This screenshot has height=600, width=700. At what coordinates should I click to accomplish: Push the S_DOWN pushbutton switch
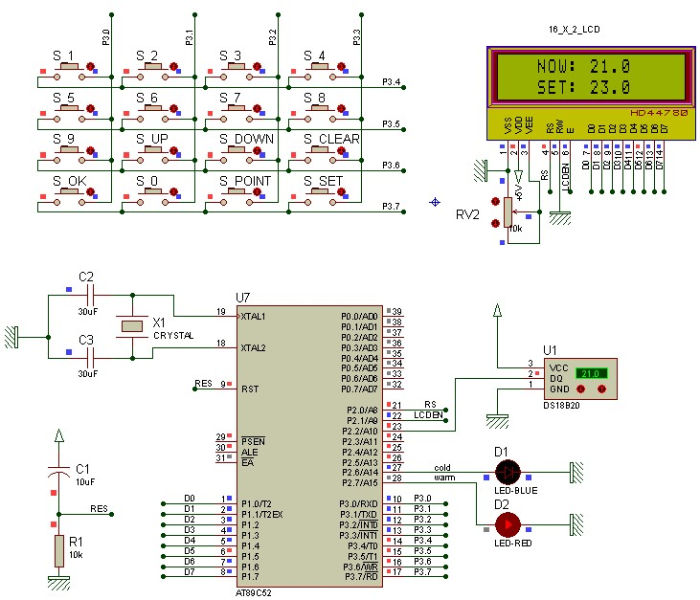point(237,150)
